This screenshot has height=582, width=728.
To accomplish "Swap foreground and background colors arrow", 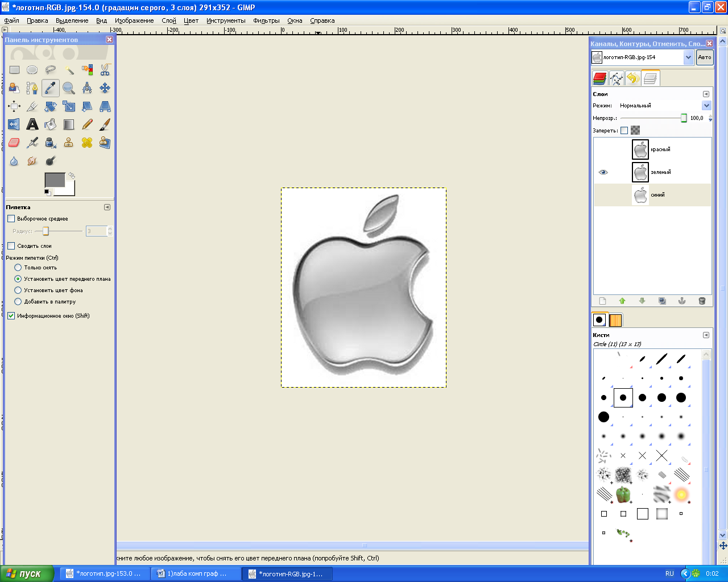I will [x=71, y=176].
